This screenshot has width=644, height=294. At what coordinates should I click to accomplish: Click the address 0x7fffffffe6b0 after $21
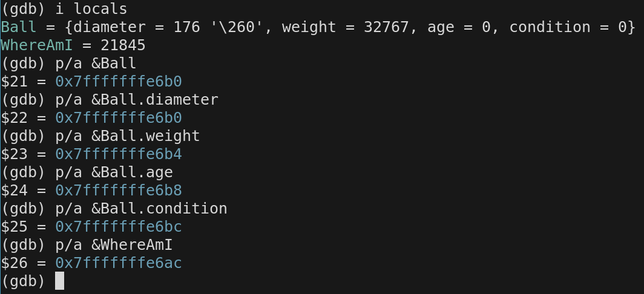tap(118, 82)
